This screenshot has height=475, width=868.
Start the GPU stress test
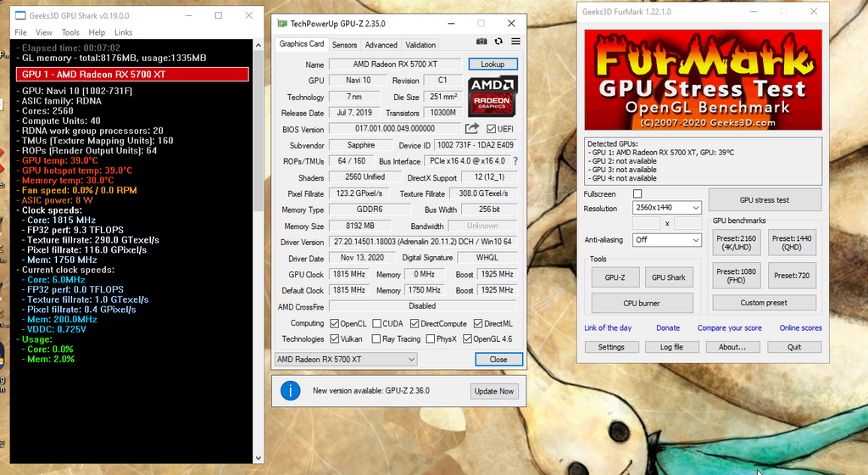pos(765,200)
